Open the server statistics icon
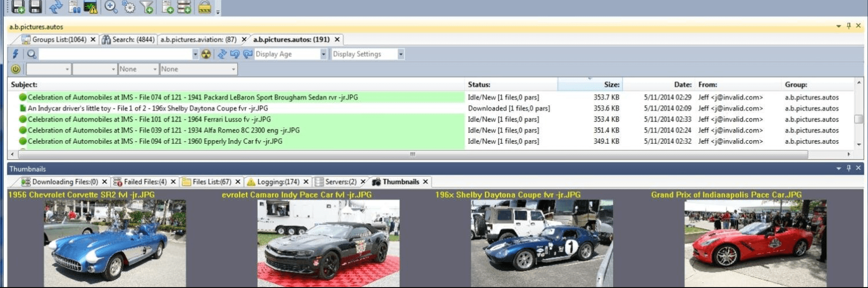 click(x=74, y=7)
